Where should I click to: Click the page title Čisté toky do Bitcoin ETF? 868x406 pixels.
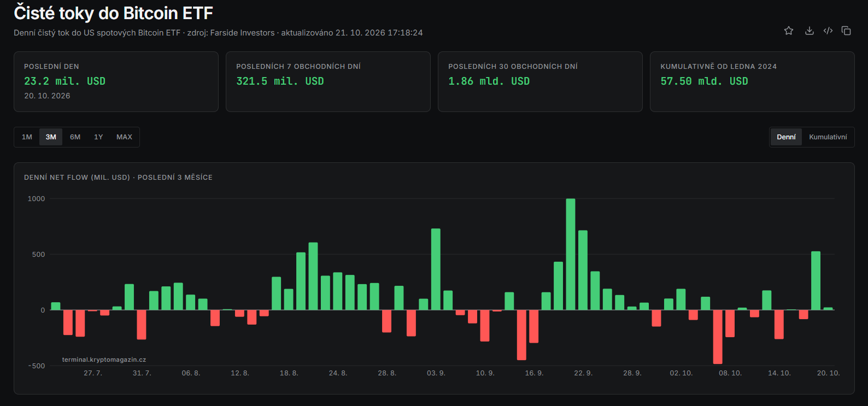[113, 13]
